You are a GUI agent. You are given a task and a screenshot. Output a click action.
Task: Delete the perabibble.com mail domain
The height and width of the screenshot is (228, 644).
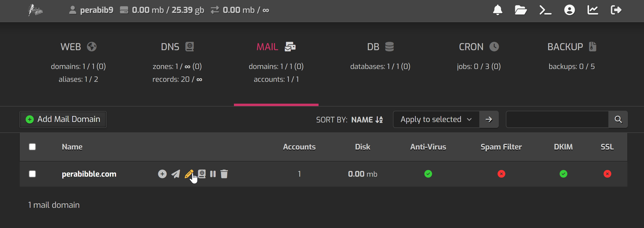pos(224,174)
